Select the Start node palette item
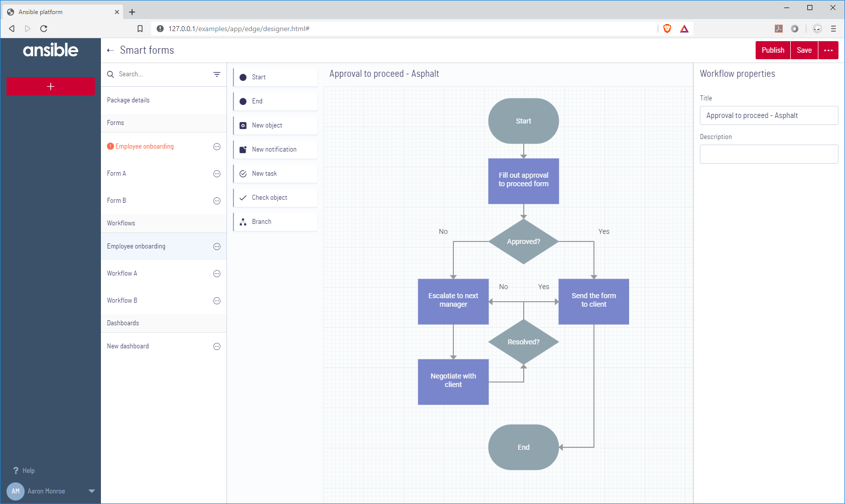Screen dimensions: 845x504 tap(275, 77)
